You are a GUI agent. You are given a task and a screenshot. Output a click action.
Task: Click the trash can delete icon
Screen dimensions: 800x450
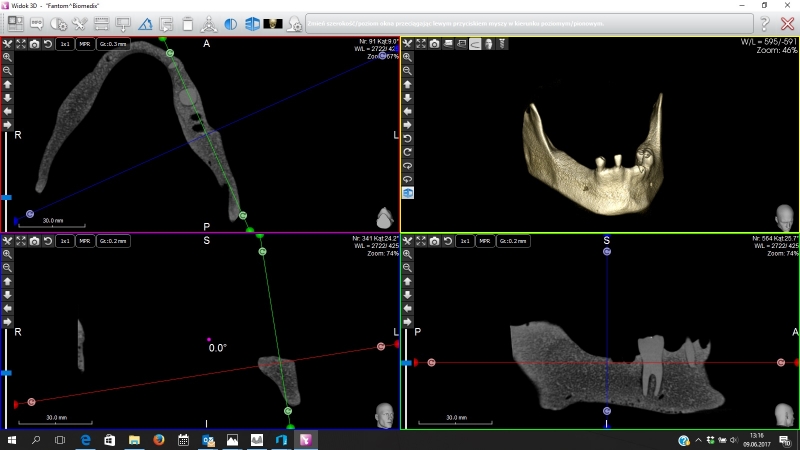tap(187, 22)
